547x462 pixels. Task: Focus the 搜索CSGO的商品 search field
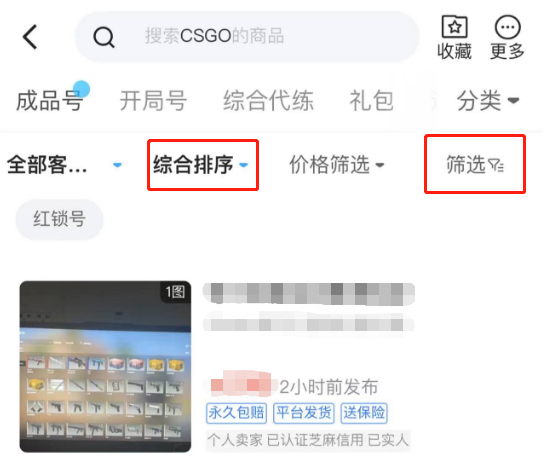(247, 36)
